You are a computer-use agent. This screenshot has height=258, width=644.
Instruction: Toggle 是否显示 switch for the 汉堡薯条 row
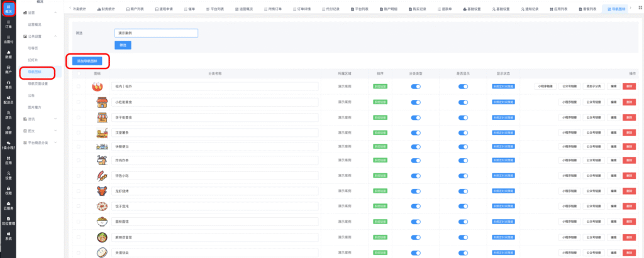coord(464,132)
